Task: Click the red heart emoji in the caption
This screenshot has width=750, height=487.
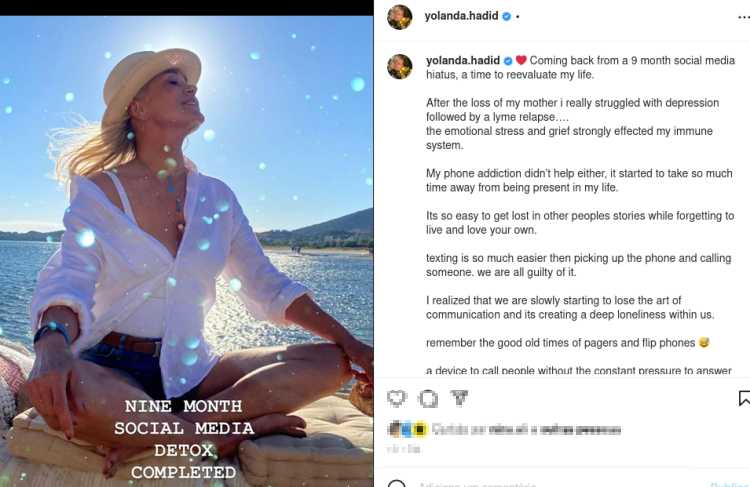Action: (x=521, y=60)
